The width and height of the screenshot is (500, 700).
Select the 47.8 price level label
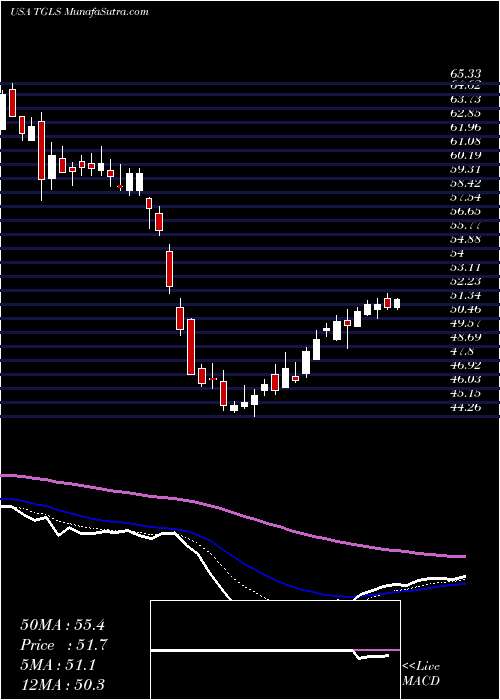tap(462, 351)
